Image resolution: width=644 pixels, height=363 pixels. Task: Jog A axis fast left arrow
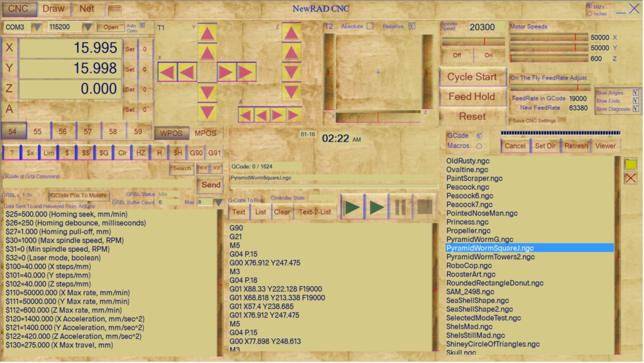[x=246, y=115]
